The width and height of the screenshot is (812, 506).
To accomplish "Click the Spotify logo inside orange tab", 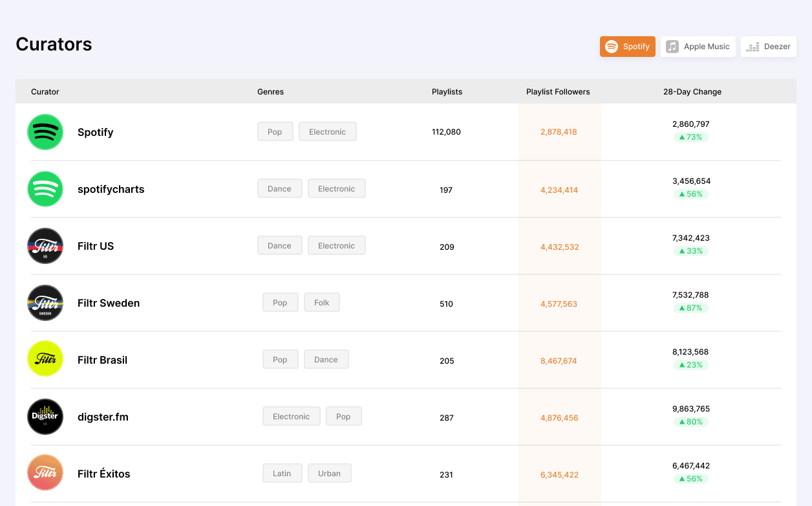I will tap(612, 47).
